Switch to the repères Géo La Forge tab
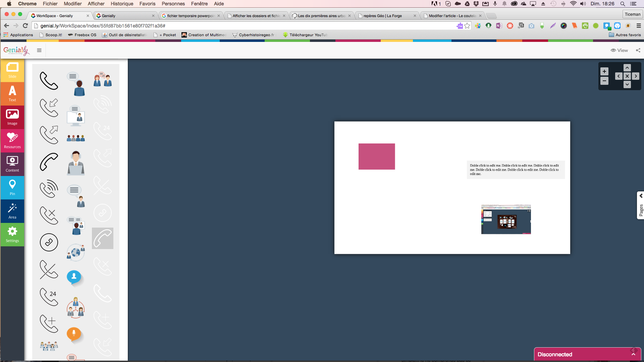 click(382, 16)
